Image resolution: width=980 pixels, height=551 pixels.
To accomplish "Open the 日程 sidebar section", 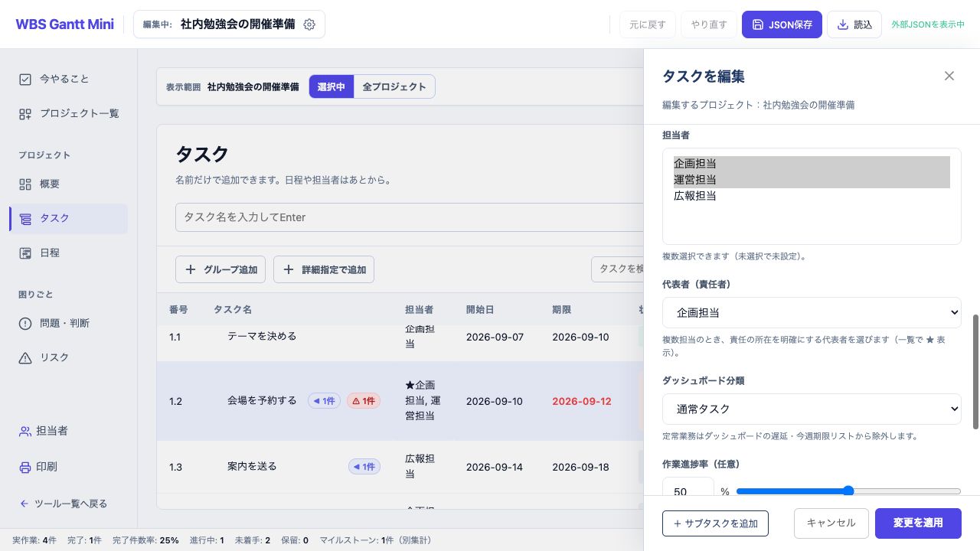I will tap(68, 253).
